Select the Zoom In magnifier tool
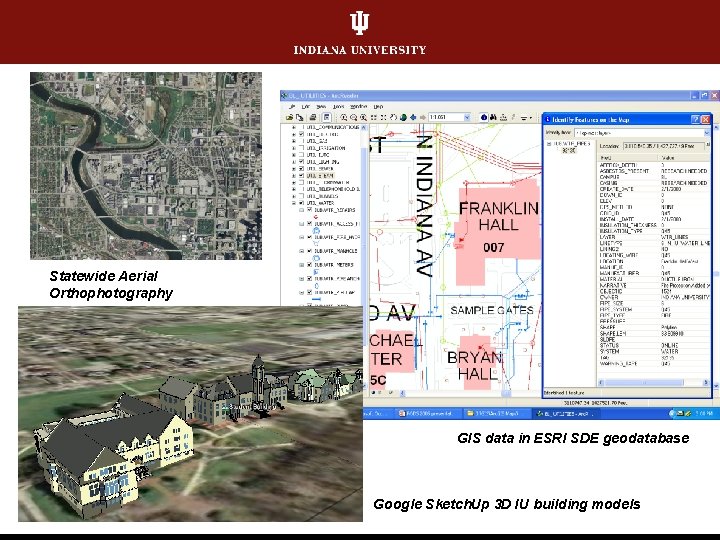This screenshot has width=720, height=540. coord(343,118)
